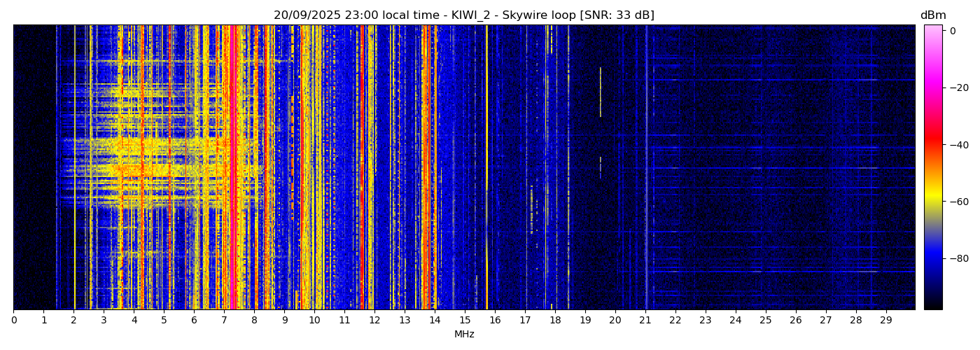This screenshot has height=350, width=980.
Task: Click the short white signal burst at 19.5 MHz
Action: [x=600, y=91]
